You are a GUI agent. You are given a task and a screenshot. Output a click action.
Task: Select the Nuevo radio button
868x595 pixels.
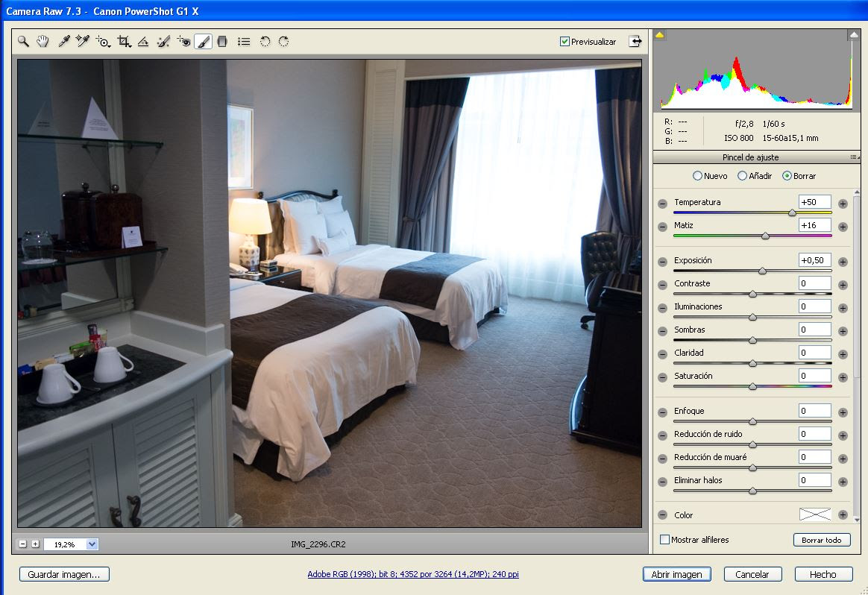pyautogui.click(x=697, y=175)
